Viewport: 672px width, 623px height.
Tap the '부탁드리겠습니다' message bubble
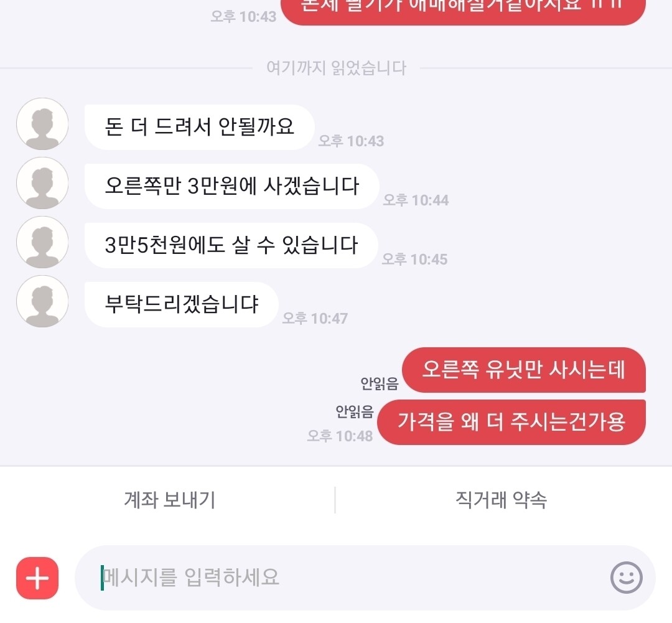182,304
